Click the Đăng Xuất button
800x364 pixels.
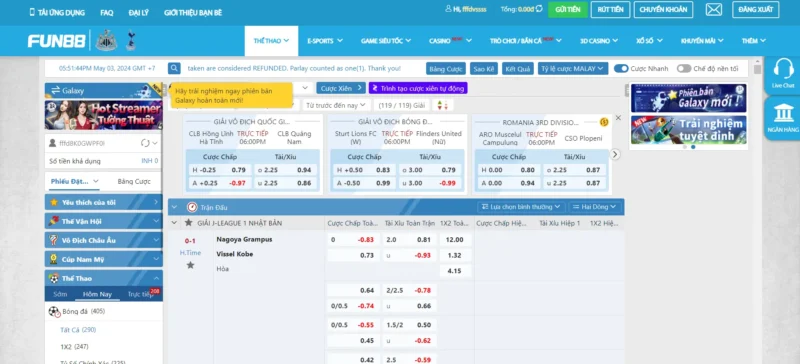(756, 10)
